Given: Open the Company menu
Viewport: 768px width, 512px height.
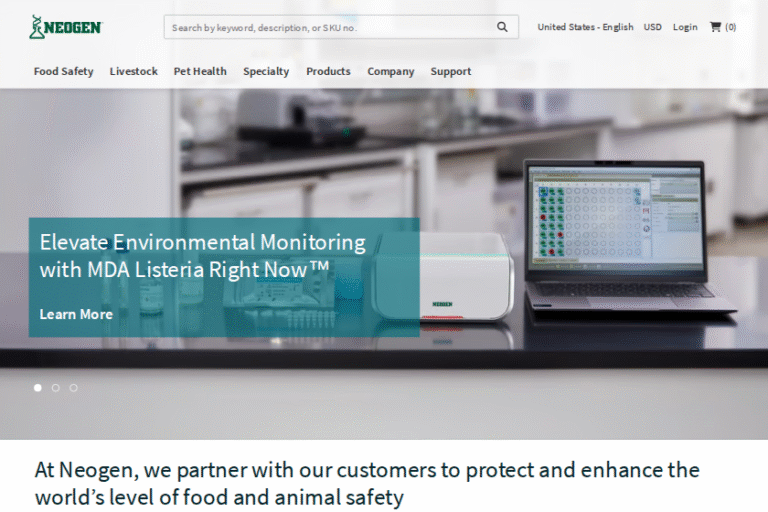Looking at the screenshot, I should (x=390, y=71).
